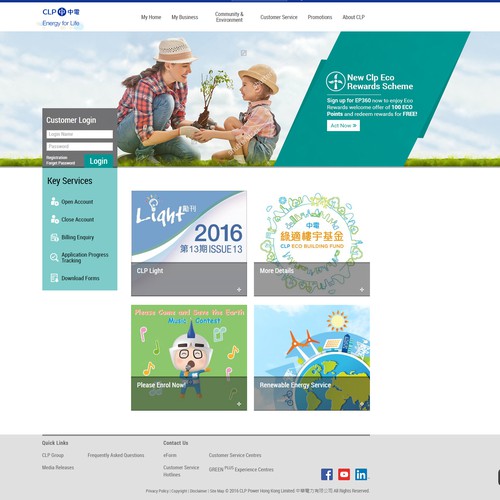Click the Download Forms document icon
The image size is (500, 500).
[x=54, y=278]
